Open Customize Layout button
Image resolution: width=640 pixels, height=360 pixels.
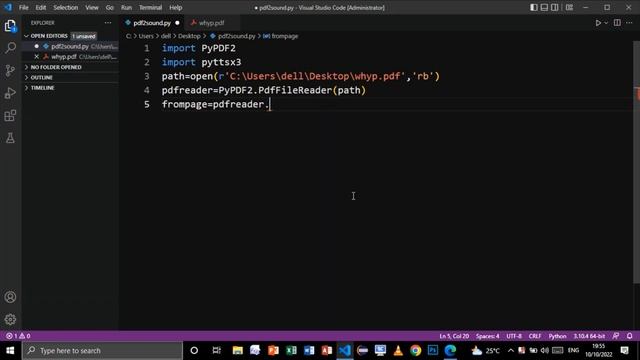click(569, 7)
